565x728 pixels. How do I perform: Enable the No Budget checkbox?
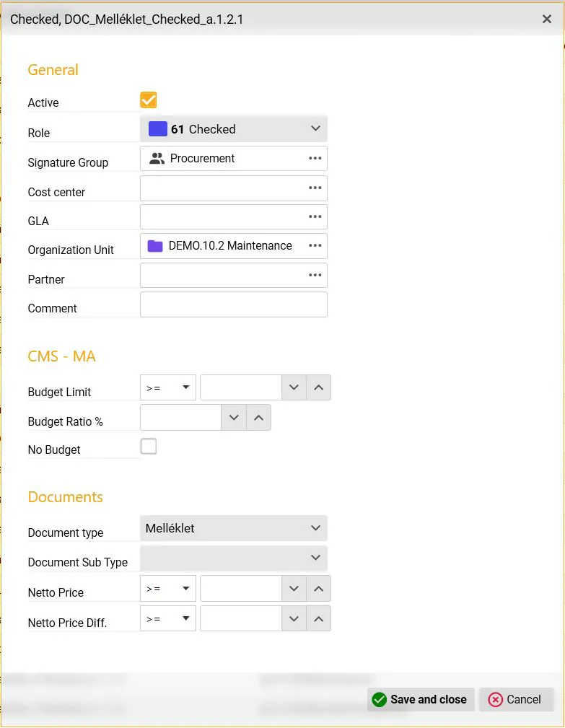149,446
